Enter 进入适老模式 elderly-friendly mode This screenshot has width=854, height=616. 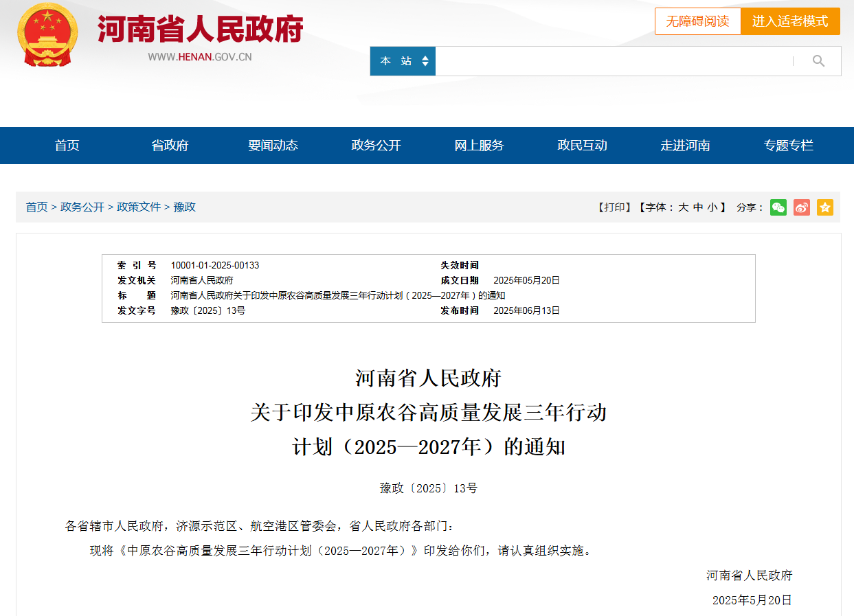pyautogui.click(x=790, y=21)
